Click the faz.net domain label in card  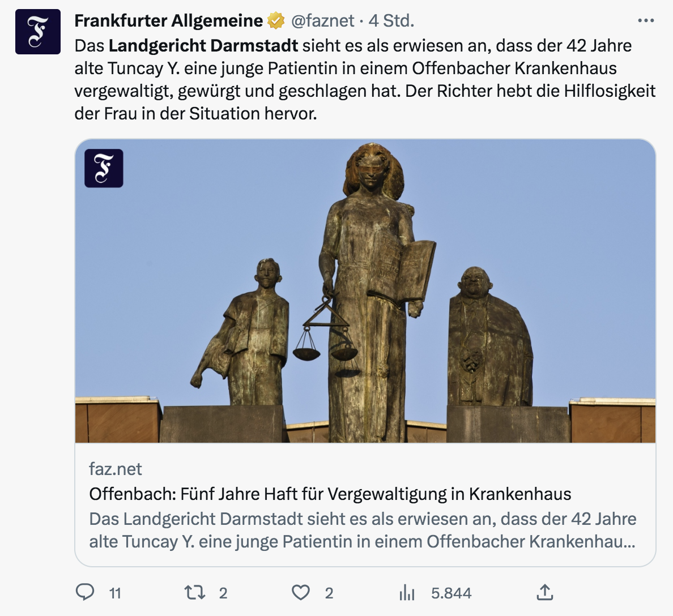(116, 469)
